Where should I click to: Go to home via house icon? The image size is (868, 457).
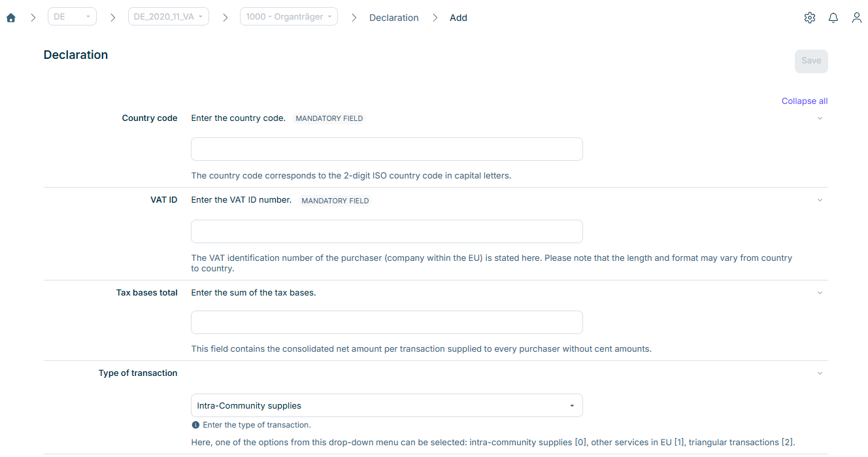pos(10,18)
